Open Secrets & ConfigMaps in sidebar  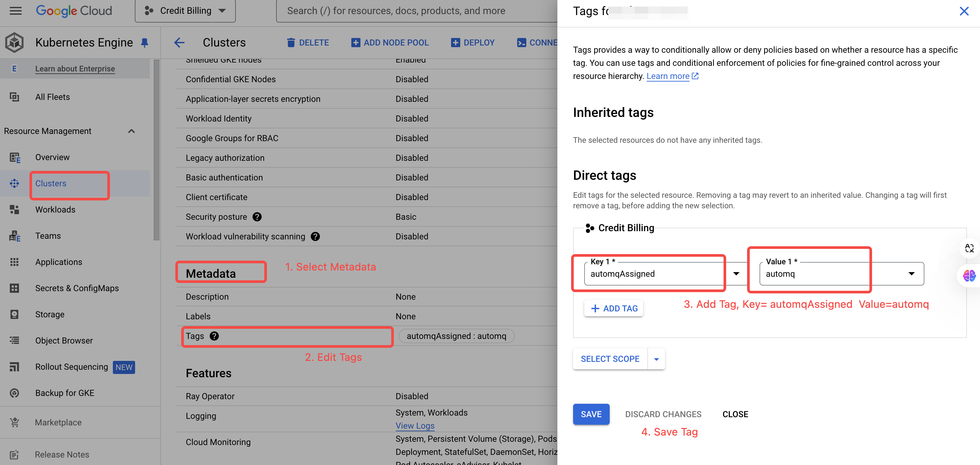click(x=77, y=288)
